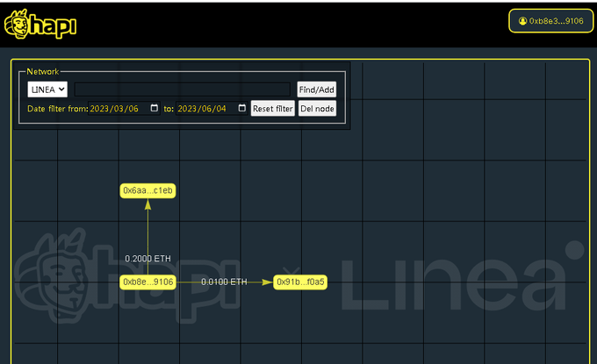
Task: Click the 0.2000 ETH edge label
Action: tap(147, 259)
